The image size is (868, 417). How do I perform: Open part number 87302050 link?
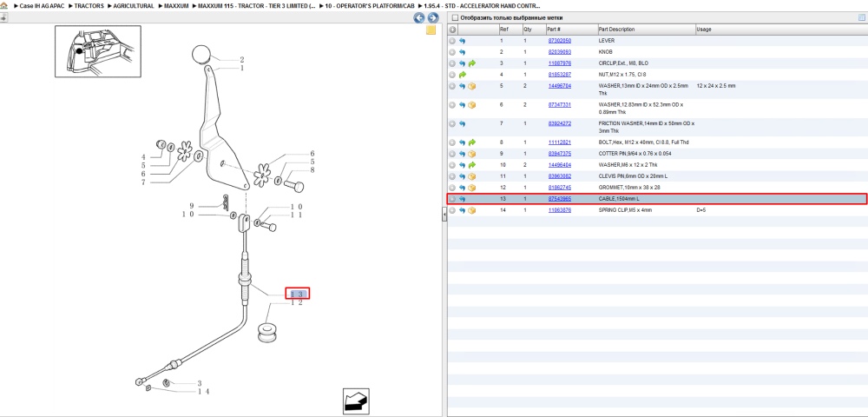click(x=559, y=41)
